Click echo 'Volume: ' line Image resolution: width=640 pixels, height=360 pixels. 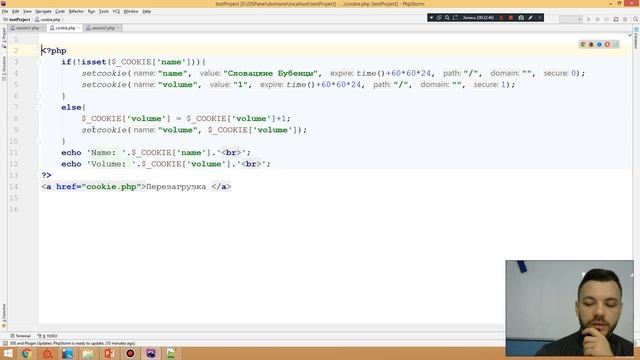click(166, 164)
